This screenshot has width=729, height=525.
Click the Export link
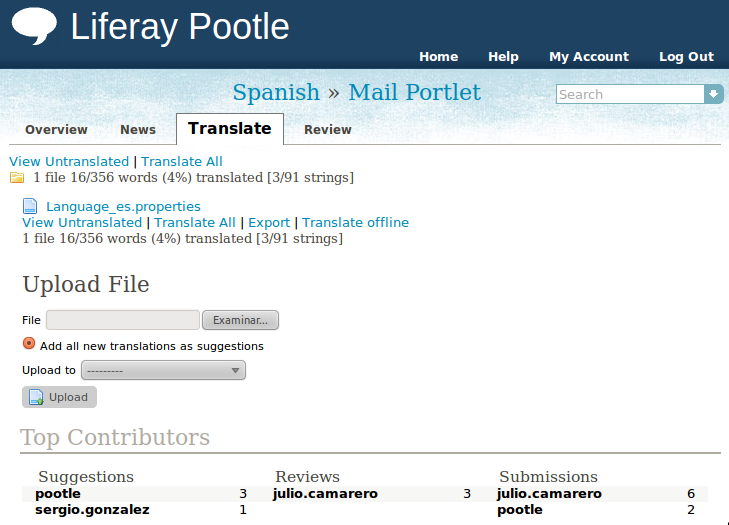click(269, 223)
